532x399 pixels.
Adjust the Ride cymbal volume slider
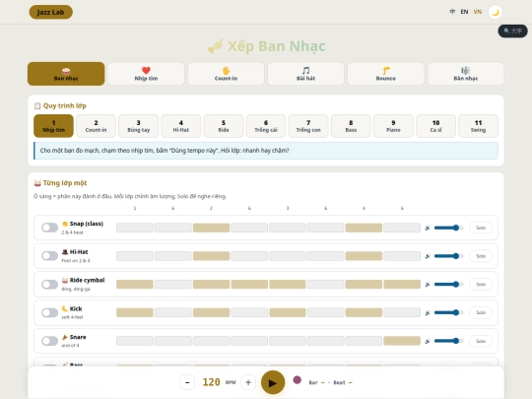coord(448,285)
